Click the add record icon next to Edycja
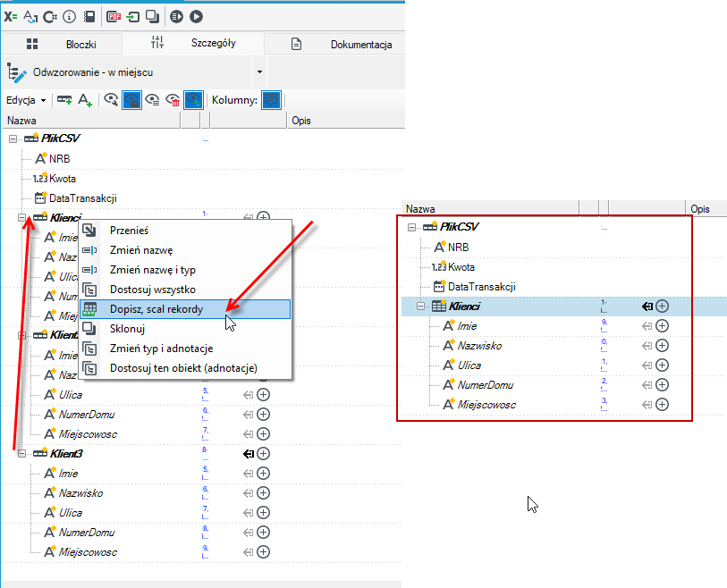 coord(64,100)
